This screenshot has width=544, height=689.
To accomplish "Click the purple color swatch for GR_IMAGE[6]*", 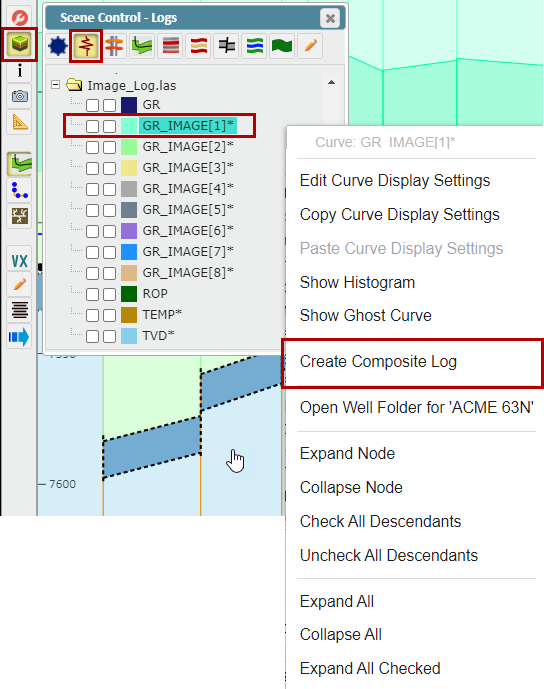I will tap(129, 231).
